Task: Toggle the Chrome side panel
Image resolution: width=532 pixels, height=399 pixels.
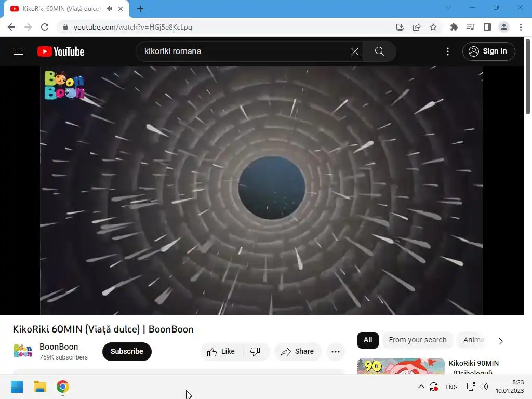Action: tap(487, 27)
